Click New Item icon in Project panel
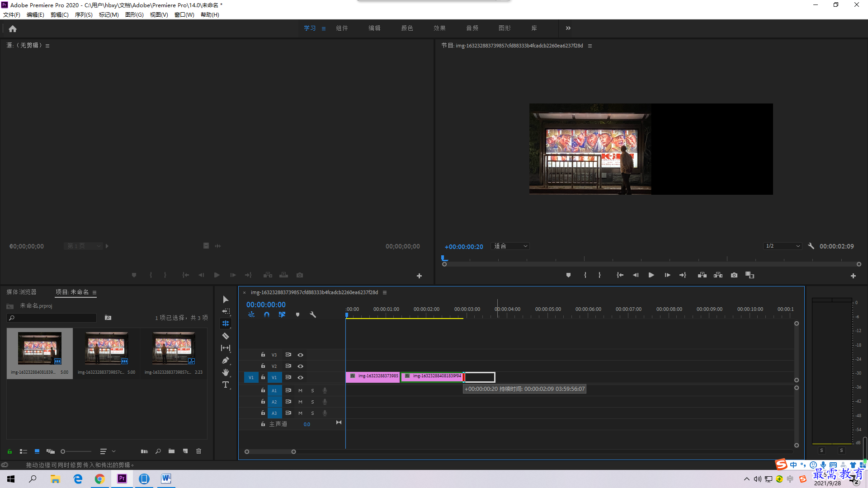The height and width of the screenshot is (488, 868). pyautogui.click(x=185, y=451)
